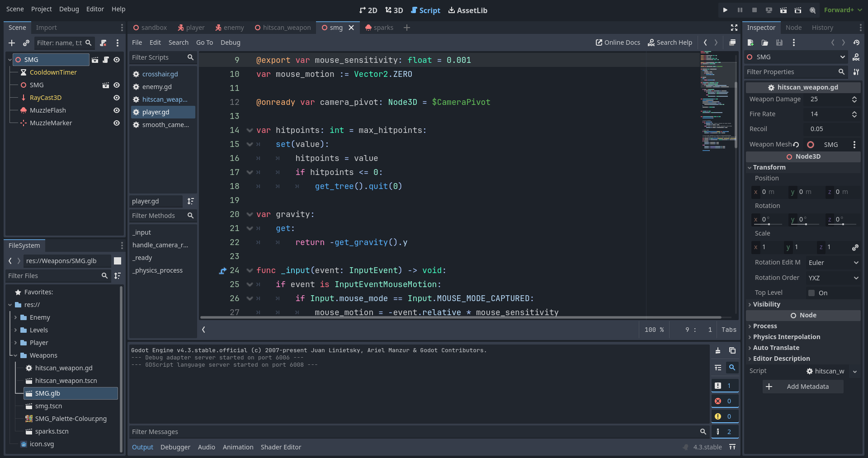Hide the RayCast3D node
868x458 pixels.
tap(116, 98)
